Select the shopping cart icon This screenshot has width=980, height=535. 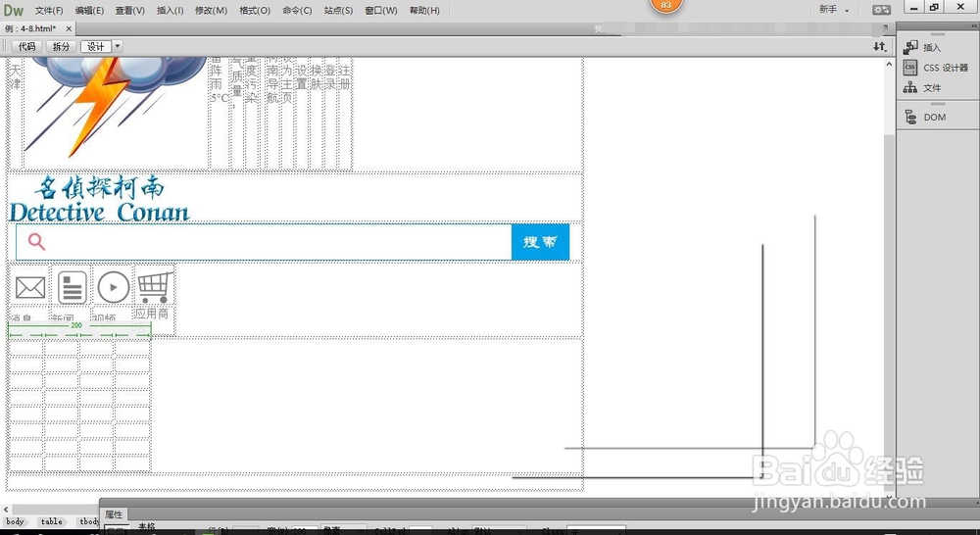[155, 287]
